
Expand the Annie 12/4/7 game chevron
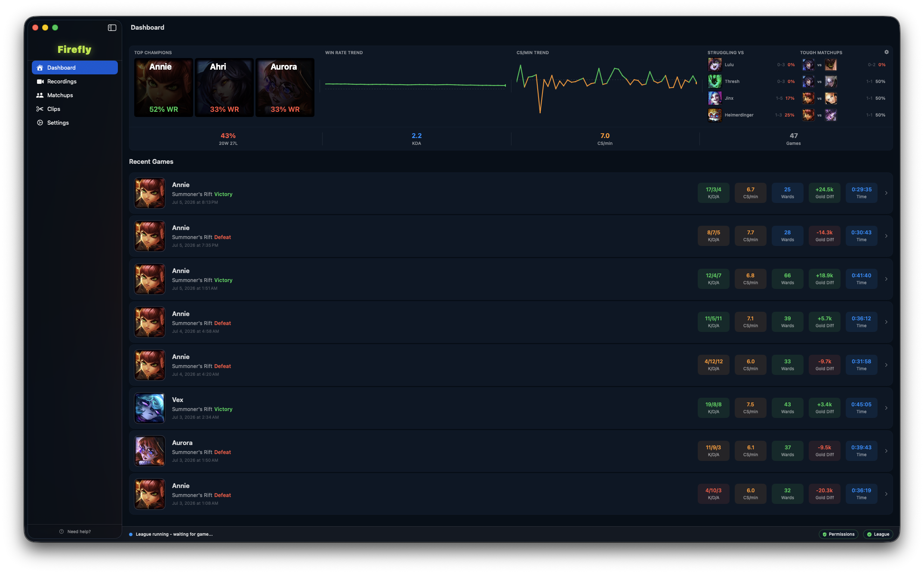[886, 279]
